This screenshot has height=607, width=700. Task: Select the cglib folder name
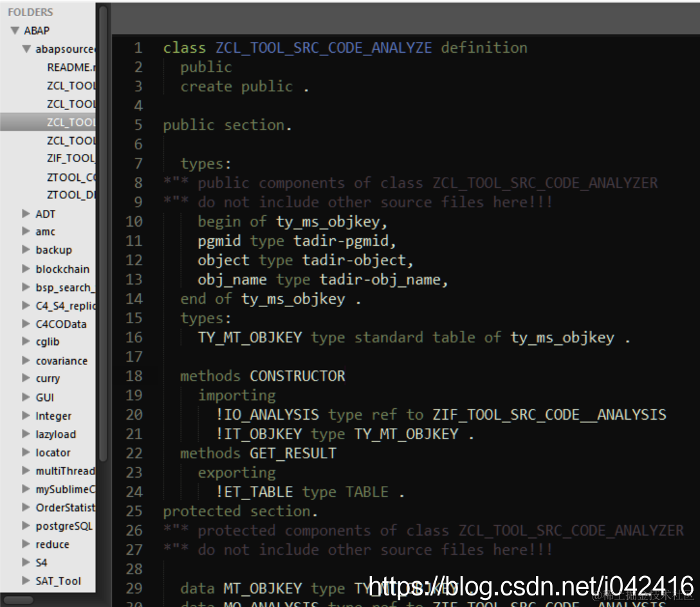48,342
